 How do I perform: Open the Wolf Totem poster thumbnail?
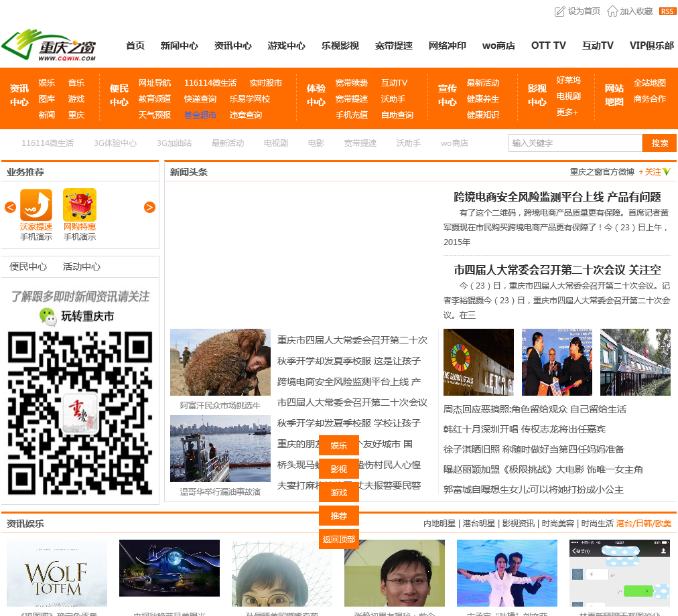pyautogui.click(x=57, y=573)
